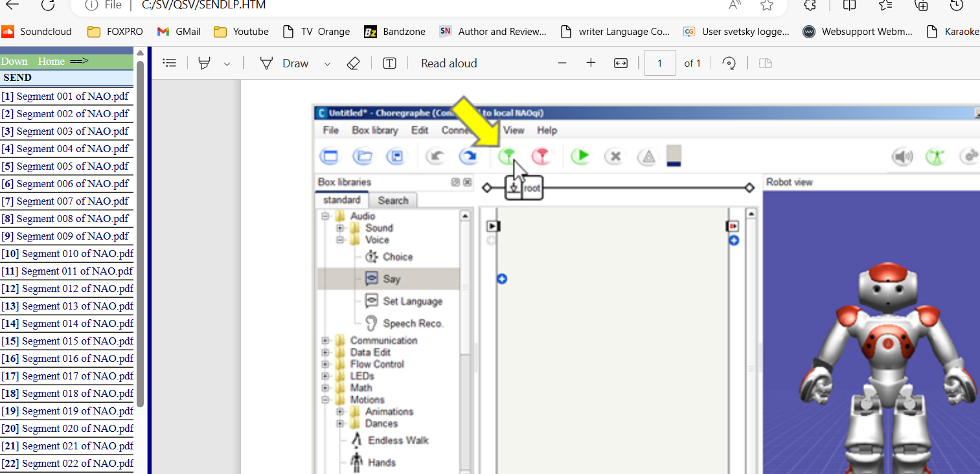Click the Draw tool button
The image size is (980, 474).
[x=284, y=63]
